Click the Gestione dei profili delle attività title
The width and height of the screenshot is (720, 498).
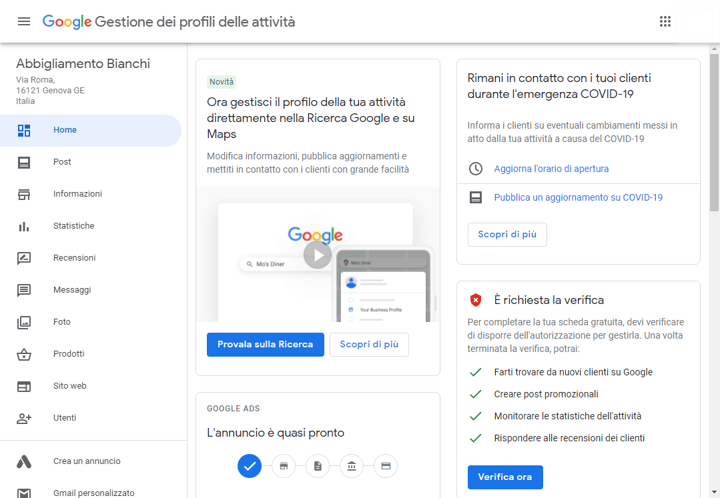[x=195, y=22]
